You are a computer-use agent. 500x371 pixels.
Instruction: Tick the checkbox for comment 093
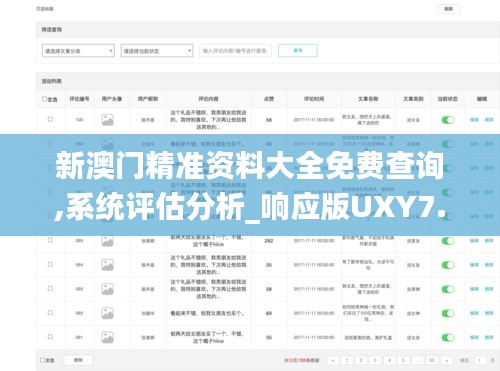(x=50, y=288)
